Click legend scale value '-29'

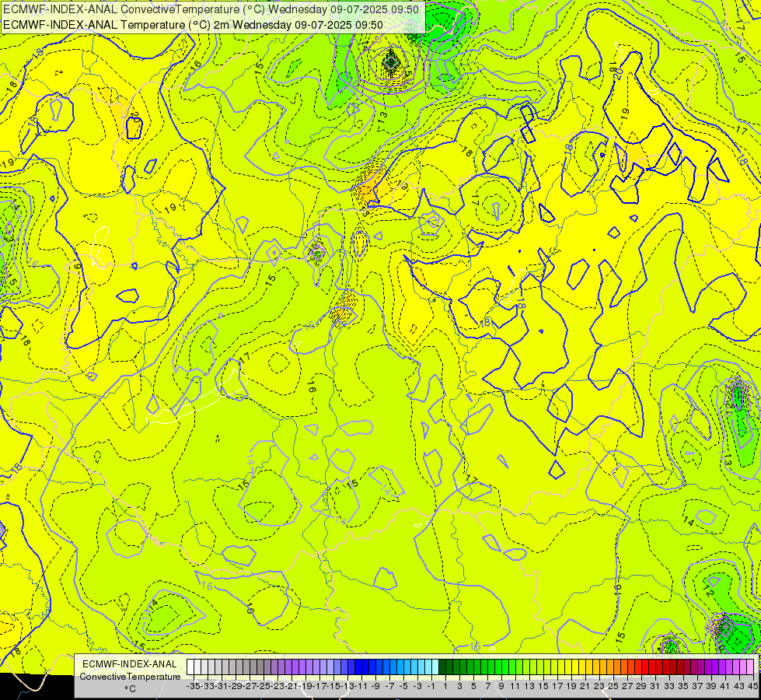[x=236, y=686]
